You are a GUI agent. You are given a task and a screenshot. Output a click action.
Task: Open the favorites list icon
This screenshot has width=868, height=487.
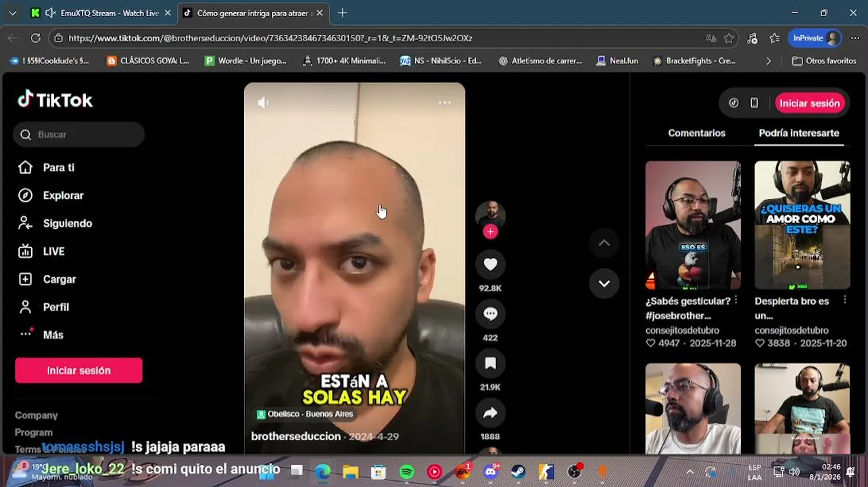click(x=775, y=38)
